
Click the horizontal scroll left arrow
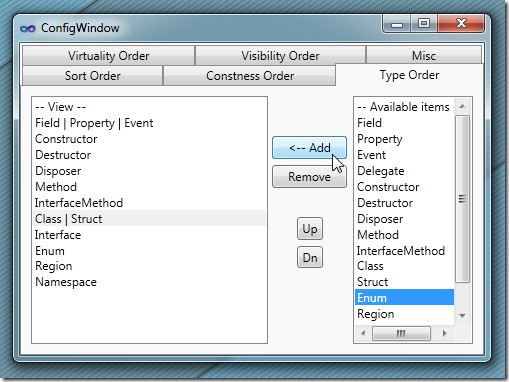click(363, 333)
